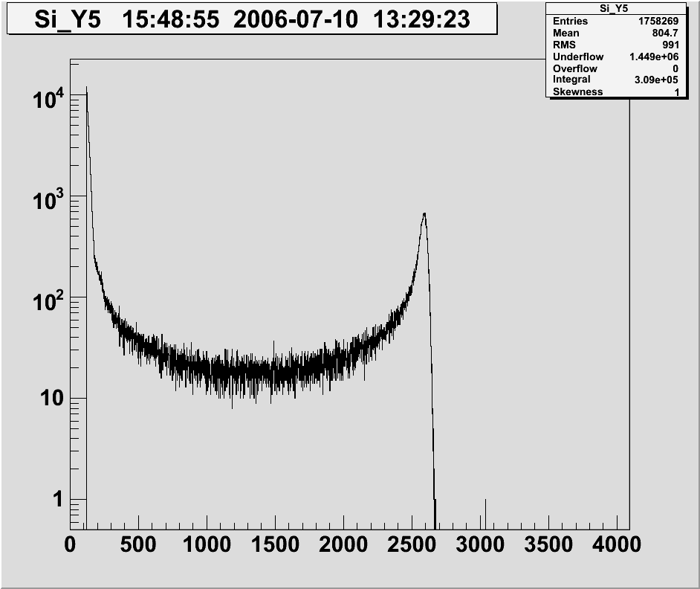Click the 2500 label on x-axis
The width and height of the screenshot is (700, 589).
coord(412,544)
